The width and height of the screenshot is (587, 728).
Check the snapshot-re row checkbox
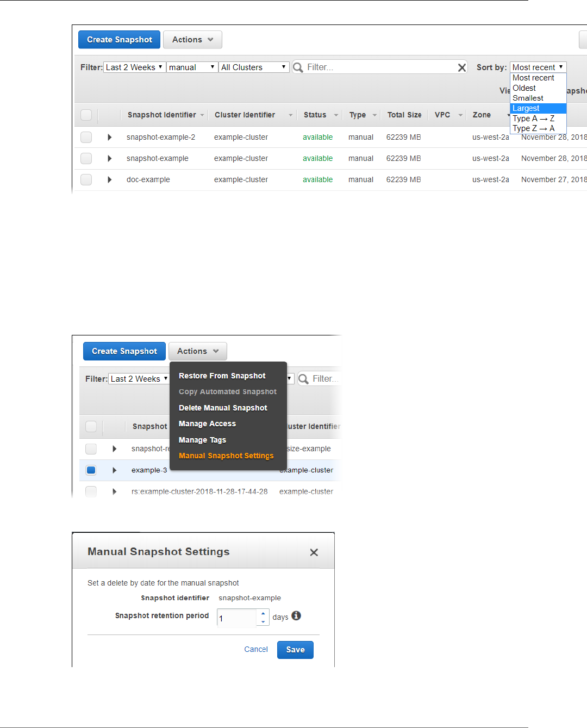[91, 449]
